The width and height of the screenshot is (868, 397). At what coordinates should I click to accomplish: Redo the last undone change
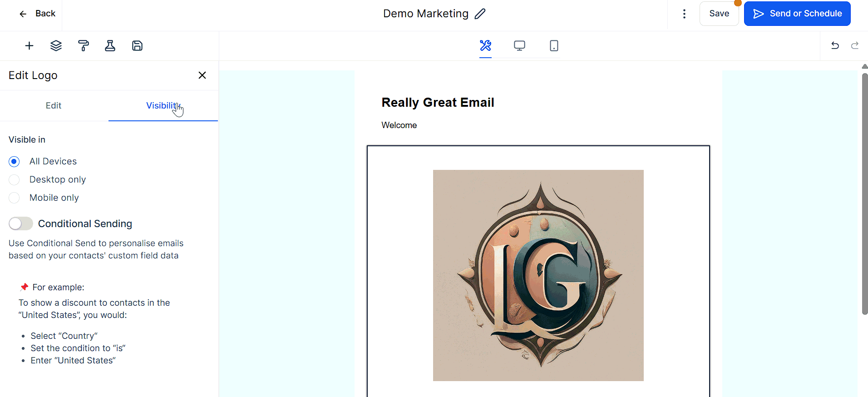tap(854, 45)
